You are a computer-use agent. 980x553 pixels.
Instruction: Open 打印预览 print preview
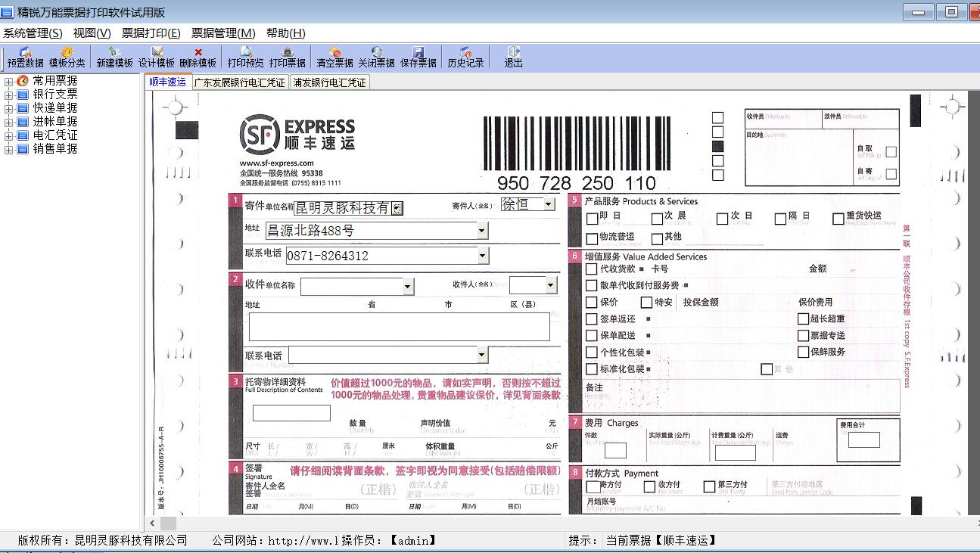coord(246,57)
